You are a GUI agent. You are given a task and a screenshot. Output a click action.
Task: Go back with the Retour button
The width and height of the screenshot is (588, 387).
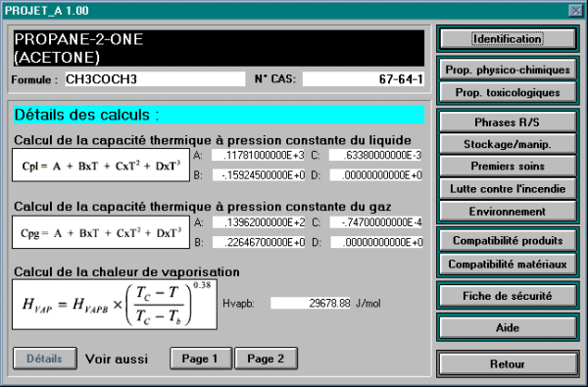tap(508, 363)
